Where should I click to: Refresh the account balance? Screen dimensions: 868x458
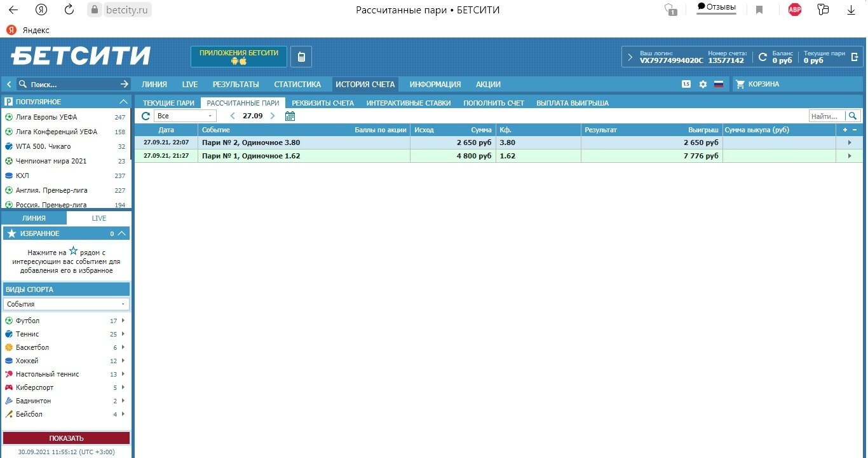[x=763, y=57]
